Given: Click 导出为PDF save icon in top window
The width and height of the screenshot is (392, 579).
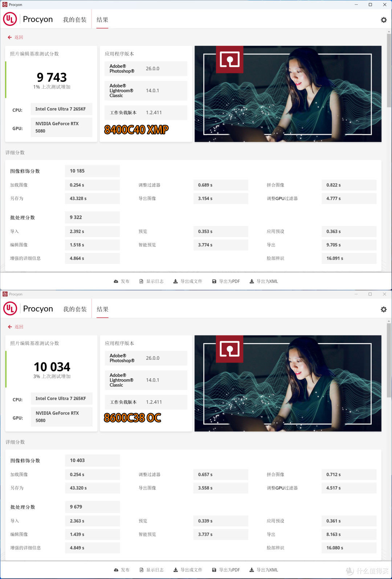Looking at the screenshot, I should (214, 281).
